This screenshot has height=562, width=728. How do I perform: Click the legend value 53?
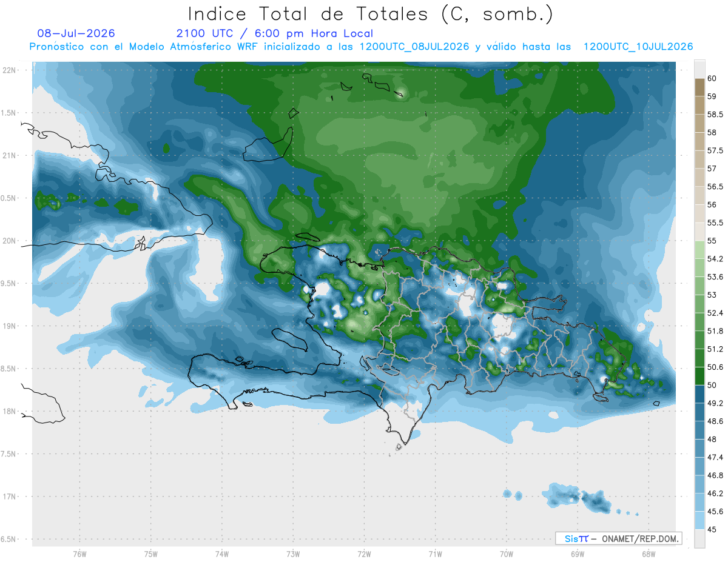coord(712,295)
